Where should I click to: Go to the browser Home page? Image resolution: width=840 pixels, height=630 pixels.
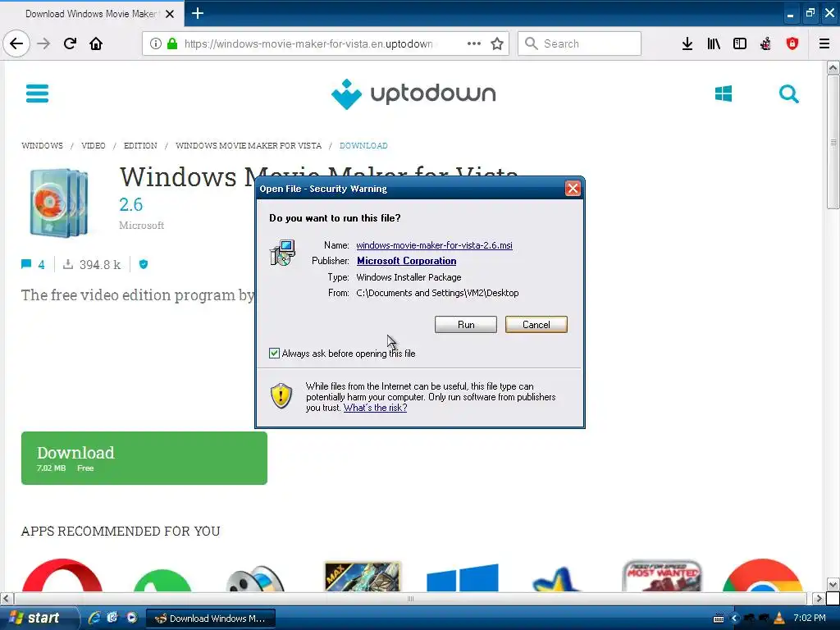[x=96, y=44]
